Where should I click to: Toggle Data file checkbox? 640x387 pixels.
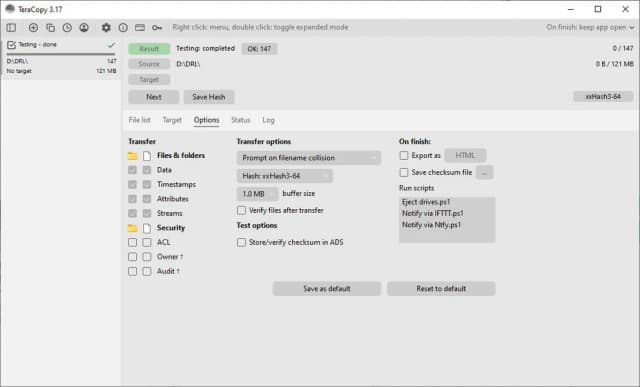pos(147,170)
